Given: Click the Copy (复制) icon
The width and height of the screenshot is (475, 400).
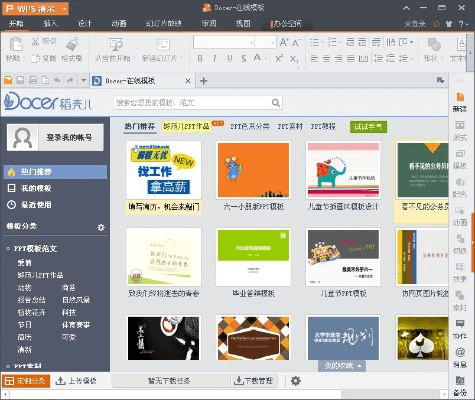Looking at the screenshot, I should pyautogui.click(x=35, y=58).
